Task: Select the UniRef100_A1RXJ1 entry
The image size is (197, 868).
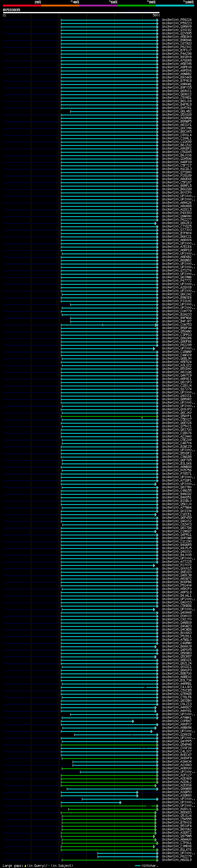Action: (x=176, y=809)
